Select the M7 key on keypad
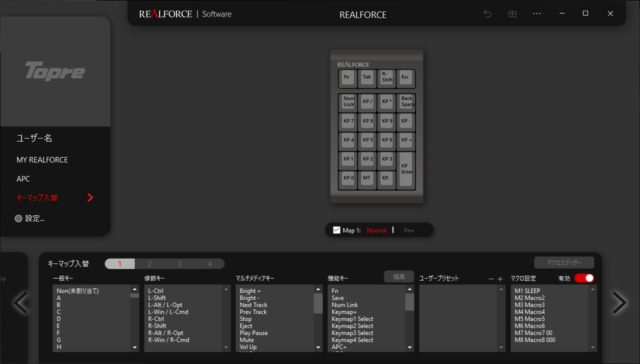640x364 pixels. tap(367, 180)
